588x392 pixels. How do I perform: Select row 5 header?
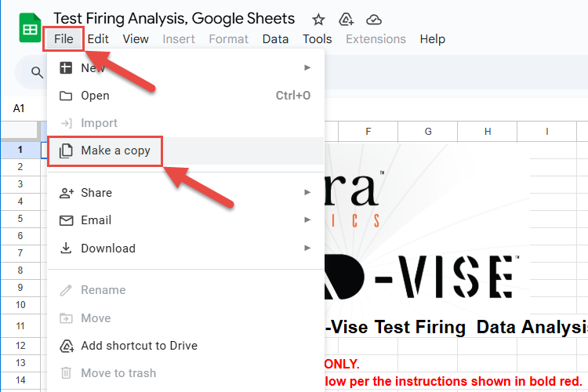(20, 219)
